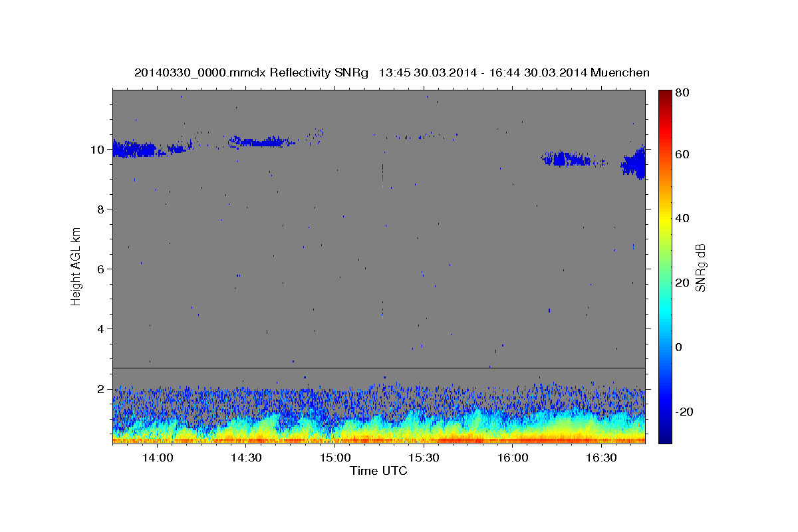This screenshot has height=532, width=798.
Task: Click the horizontal black line across the plot
Action: [379, 368]
